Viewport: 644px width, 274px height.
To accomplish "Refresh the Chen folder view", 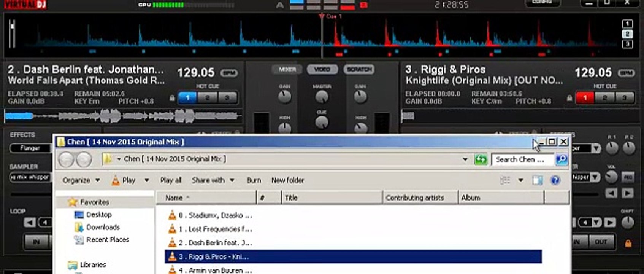I will [x=481, y=159].
